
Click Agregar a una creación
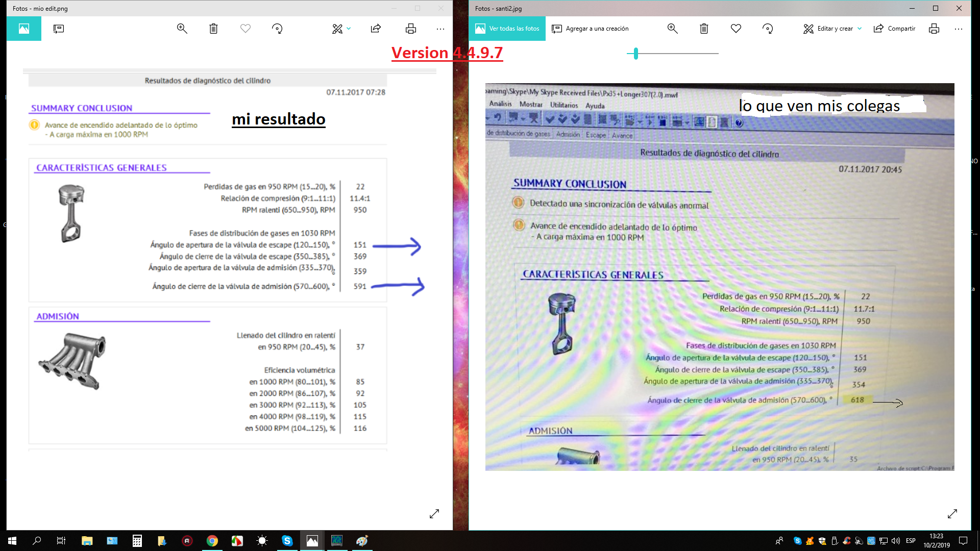click(x=590, y=29)
